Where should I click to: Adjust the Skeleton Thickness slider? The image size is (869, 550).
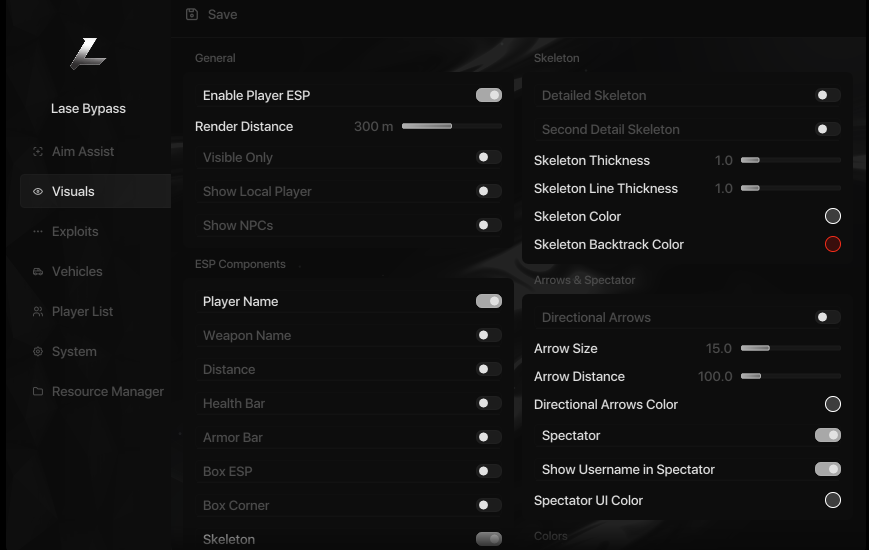click(x=791, y=160)
